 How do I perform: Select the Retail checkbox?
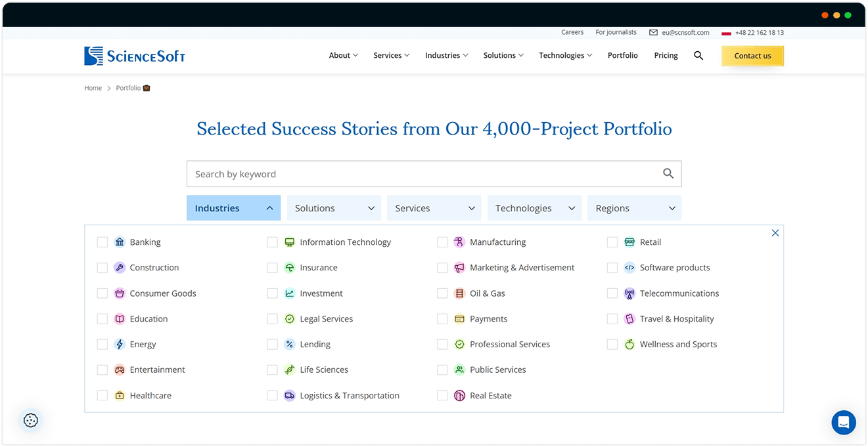tap(612, 242)
